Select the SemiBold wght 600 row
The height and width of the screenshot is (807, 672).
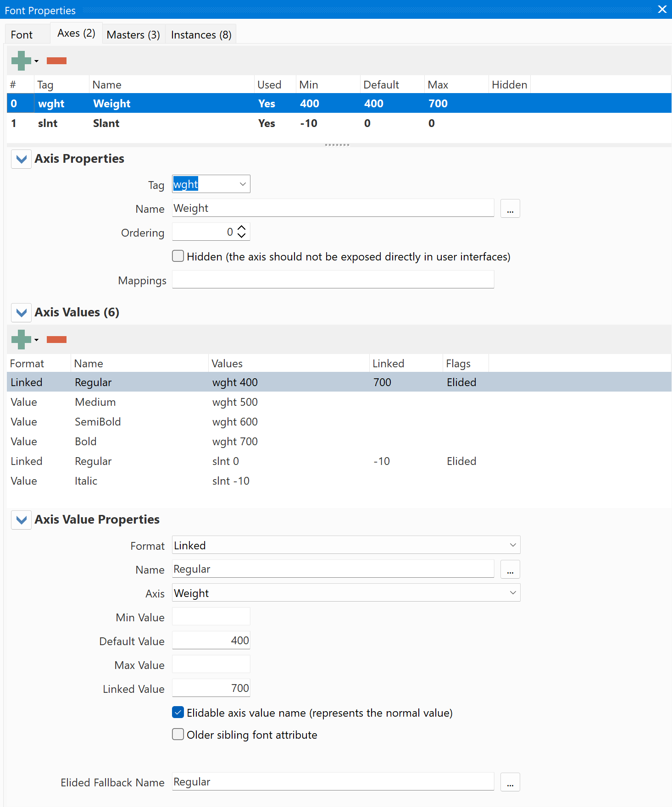click(339, 421)
